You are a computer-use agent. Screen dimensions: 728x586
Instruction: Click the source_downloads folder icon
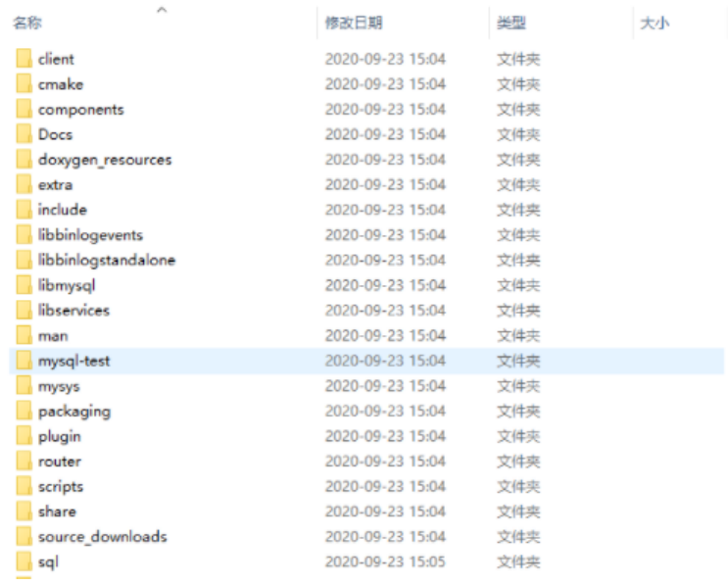coord(24,536)
